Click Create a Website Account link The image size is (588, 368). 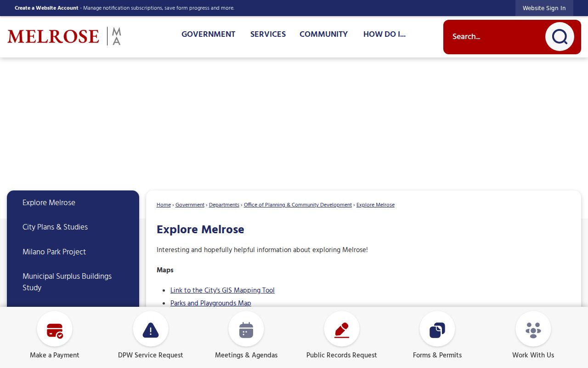46,8
